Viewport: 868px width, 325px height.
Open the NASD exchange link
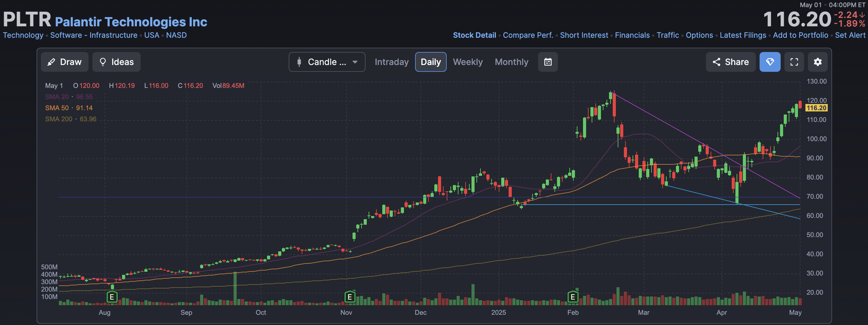tap(176, 35)
